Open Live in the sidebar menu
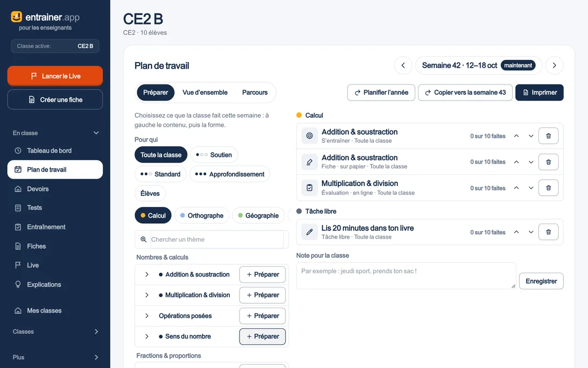This screenshot has width=588, height=368. (55, 265)
